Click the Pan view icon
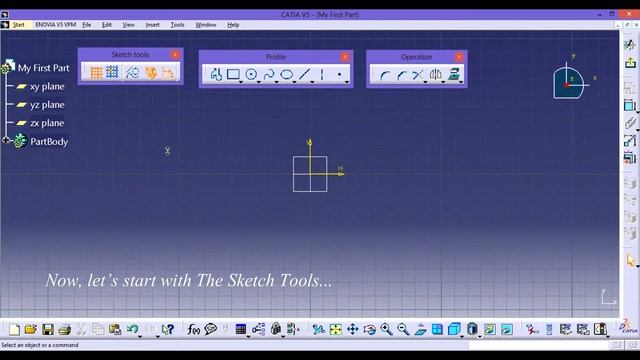 [352, 329]
